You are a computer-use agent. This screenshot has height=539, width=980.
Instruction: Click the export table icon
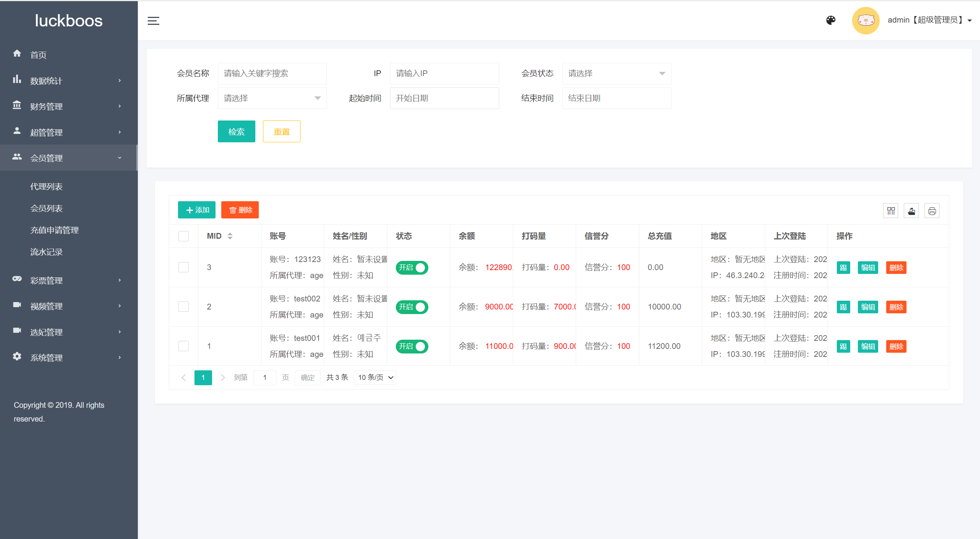(x=911, y=211)
